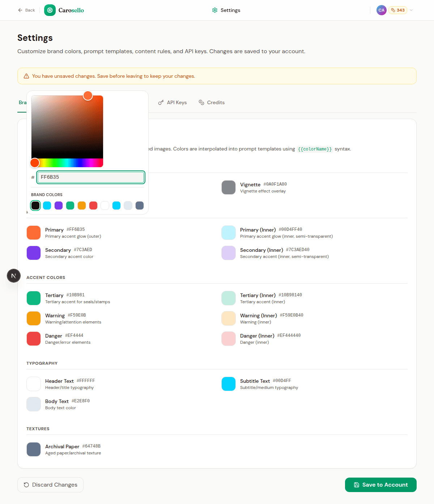
Task: Click the Discard Changes button
Action: (x=50, y=485)
